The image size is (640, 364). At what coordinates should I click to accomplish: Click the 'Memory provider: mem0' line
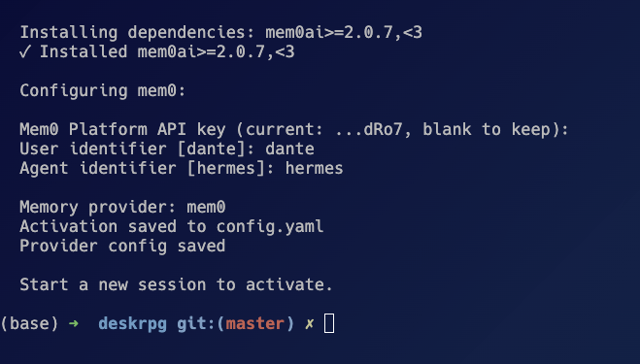click(122, 208)
